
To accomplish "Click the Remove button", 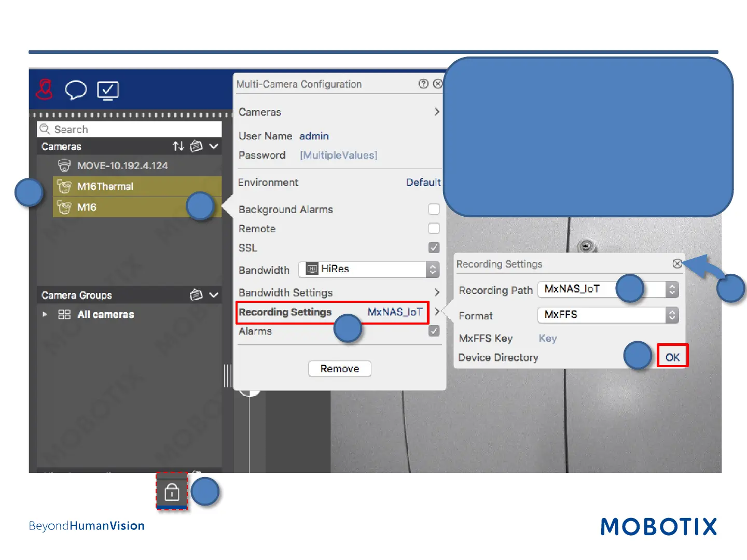I will [340, 369].
